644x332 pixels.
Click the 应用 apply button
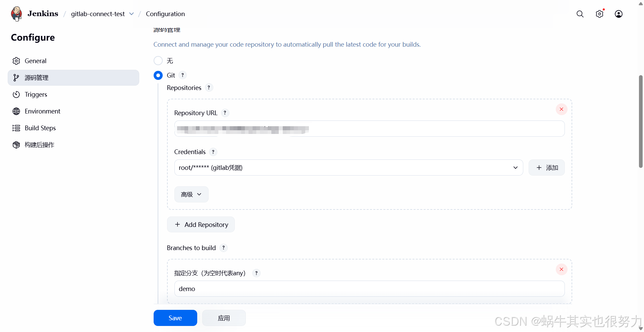click(x=224, y=318)
